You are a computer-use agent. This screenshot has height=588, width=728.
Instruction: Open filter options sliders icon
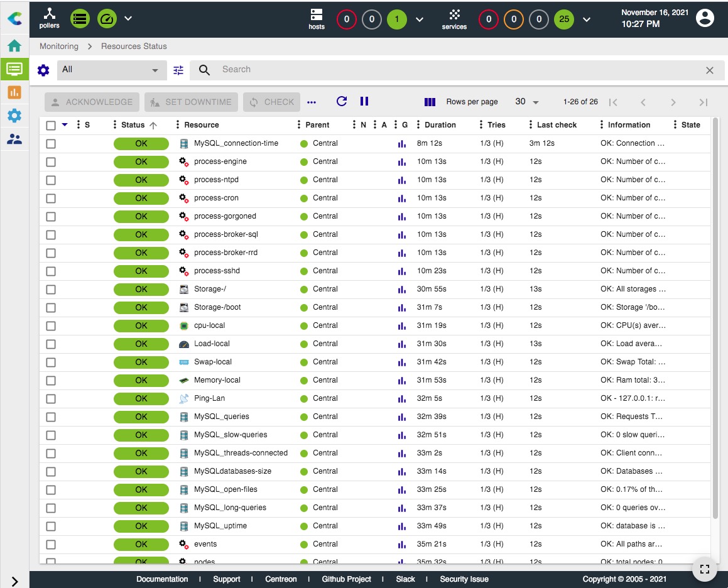(x=178, y=70)
